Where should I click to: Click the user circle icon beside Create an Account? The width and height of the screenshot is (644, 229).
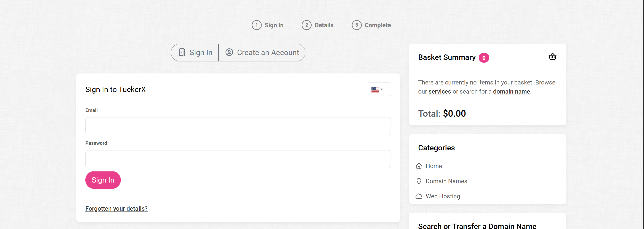click(229, 52)
